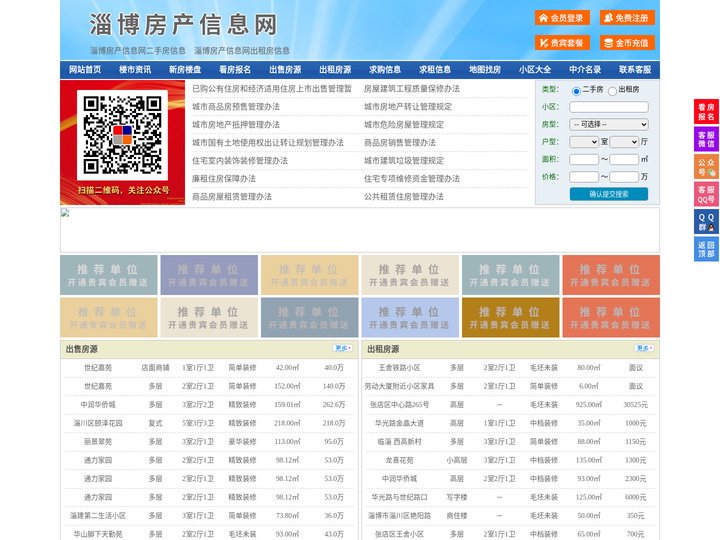The height and width of the screenshot is (540, 720).
Task: Click the 淄博房产信息网出租房信息 header link
Action: click(242, 51)
